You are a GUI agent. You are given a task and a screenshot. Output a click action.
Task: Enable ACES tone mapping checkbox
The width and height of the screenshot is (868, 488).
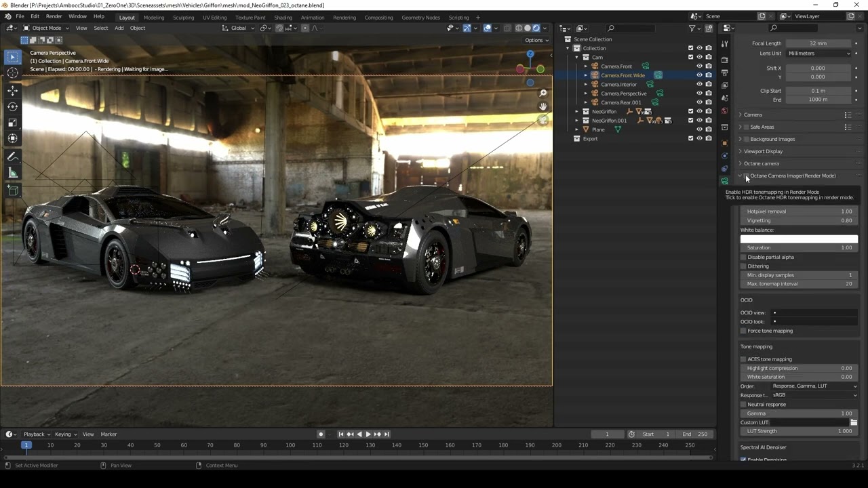[743, 359]
